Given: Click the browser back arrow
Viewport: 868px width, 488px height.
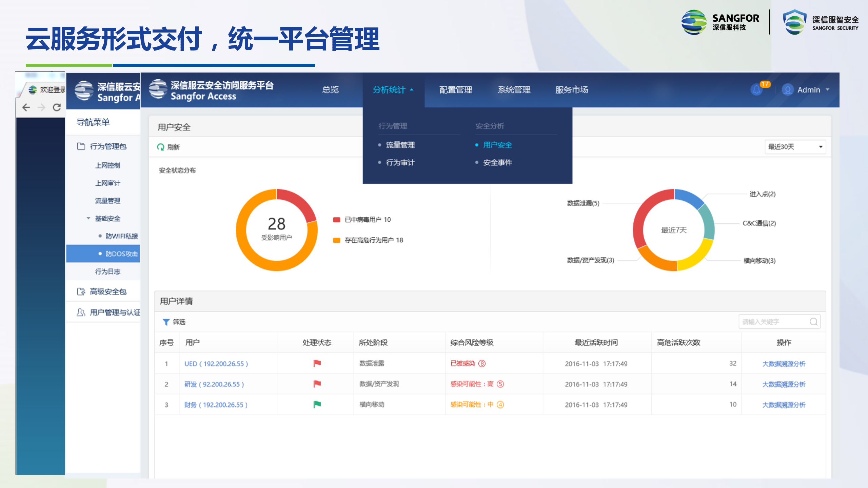Looking at the screenshot, I should 26,107.
